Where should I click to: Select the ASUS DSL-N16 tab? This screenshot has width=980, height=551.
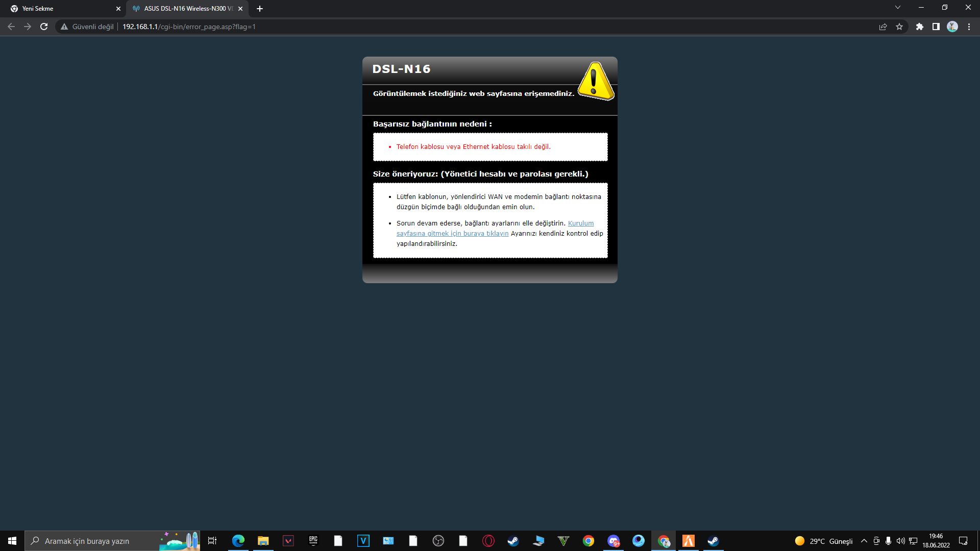pyautogui.click(x=184, y=9)
